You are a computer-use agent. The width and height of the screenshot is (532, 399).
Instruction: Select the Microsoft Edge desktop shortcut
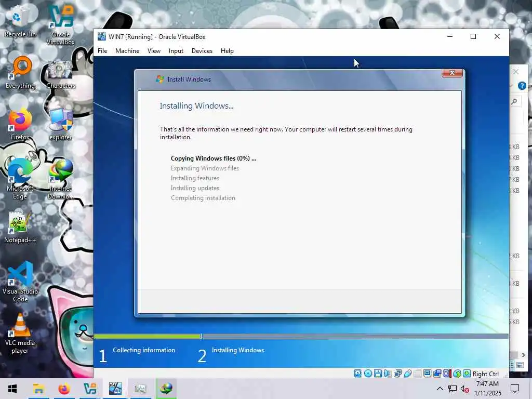click(20, 179)
